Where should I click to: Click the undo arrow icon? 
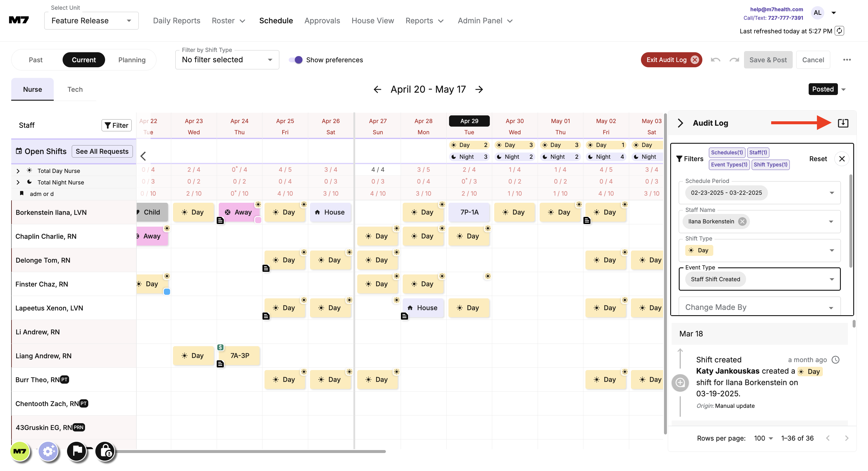tap(715, 60)
